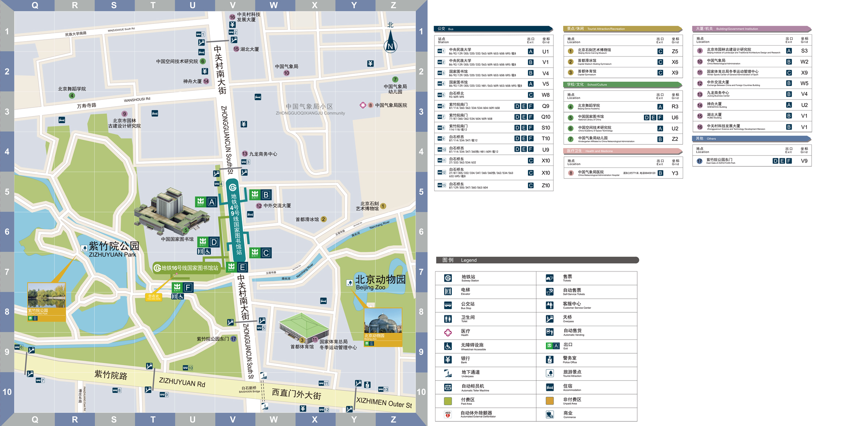Select the Overpass legend icon
The height and width of the screenshot is (426, 868).
550,319
